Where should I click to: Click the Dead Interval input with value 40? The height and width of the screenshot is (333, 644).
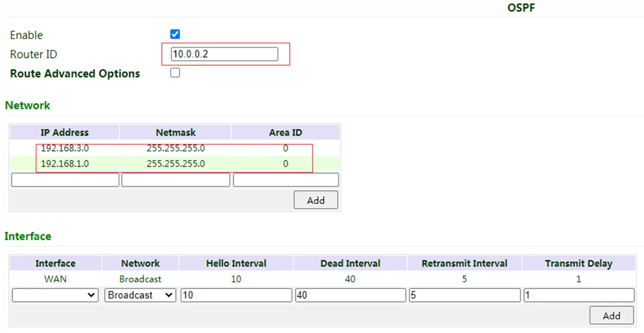pos(350,295)
